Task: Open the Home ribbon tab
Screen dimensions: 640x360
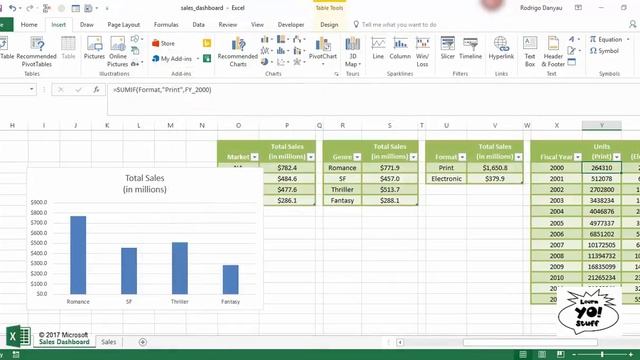Action: pos(29,24)
